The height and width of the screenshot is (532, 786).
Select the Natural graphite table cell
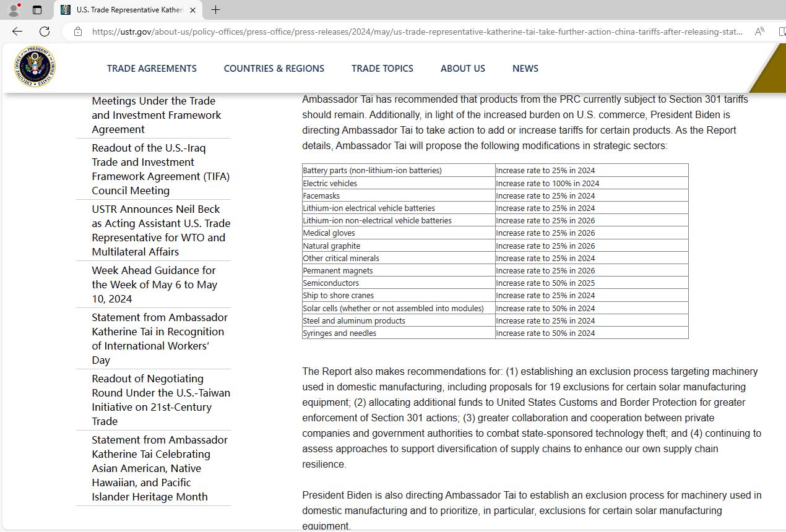click(399, 246)
